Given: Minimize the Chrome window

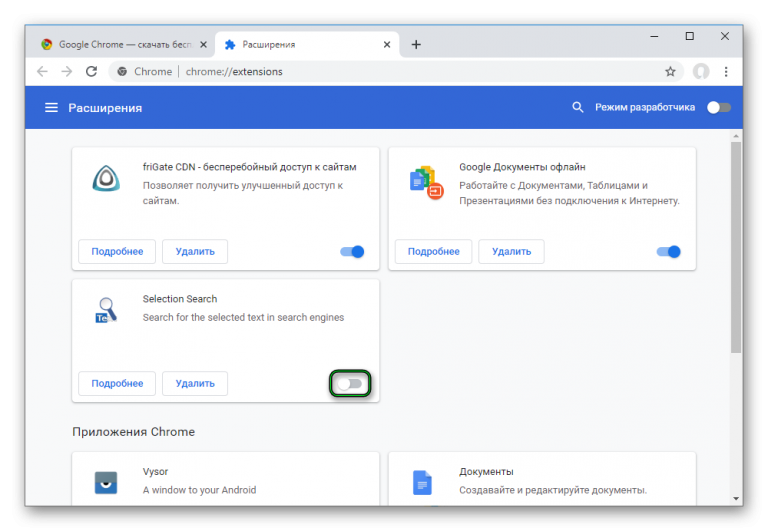Looking at the screenshot, I should click(654, 36).
